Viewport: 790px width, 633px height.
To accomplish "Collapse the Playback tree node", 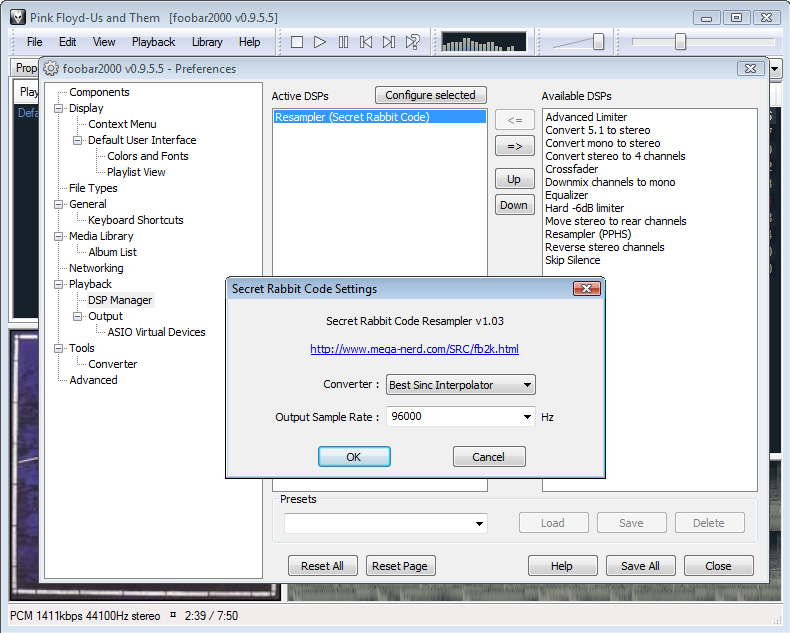I will click(x=58, y=284).
